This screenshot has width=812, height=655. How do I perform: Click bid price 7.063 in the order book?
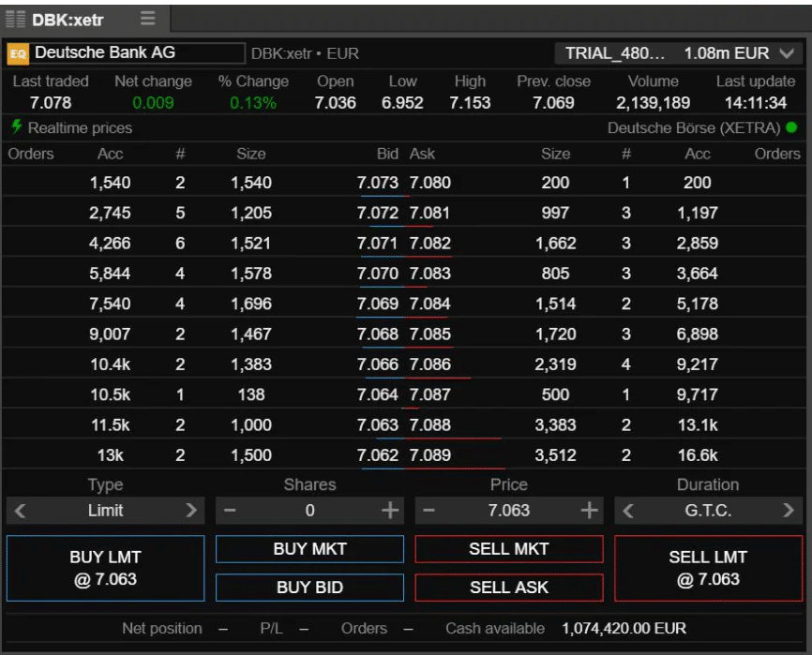pos(378,424)
